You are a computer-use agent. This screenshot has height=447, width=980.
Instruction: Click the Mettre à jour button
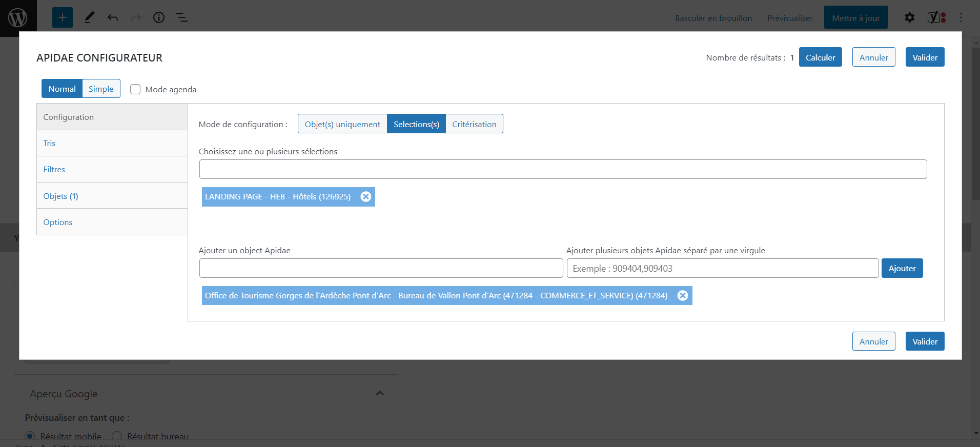click(x=856, y=18)
